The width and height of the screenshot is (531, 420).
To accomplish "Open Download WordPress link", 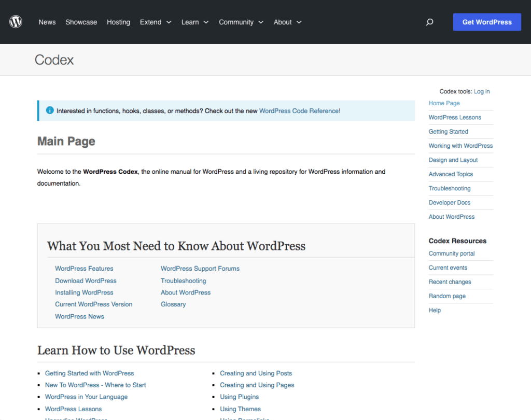I will [x=86, y=281].
